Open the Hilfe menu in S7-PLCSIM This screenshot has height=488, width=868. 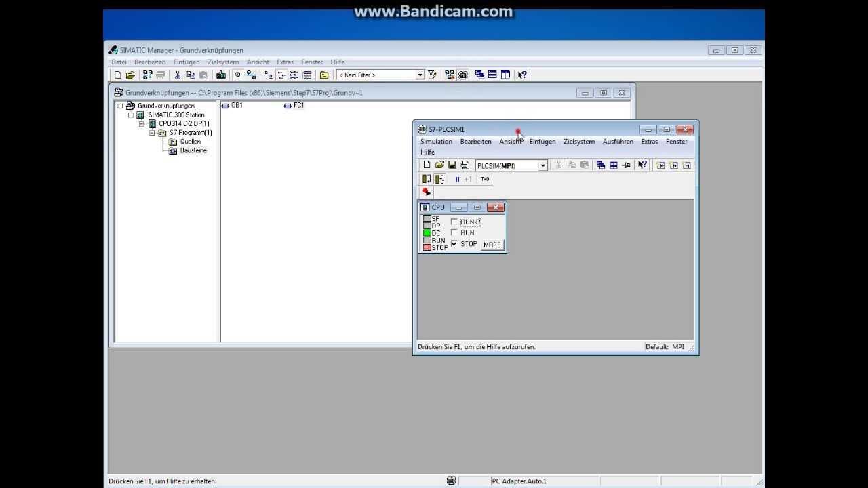pos(427,152)
